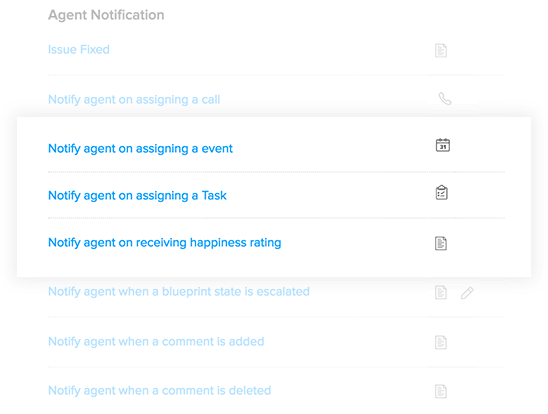
Task: Click the empty area of the highlighted white card
Action: [x=349, y=266]
